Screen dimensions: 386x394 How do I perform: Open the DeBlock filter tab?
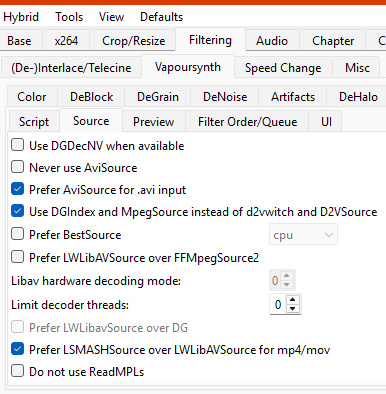[x=91, y=97]
